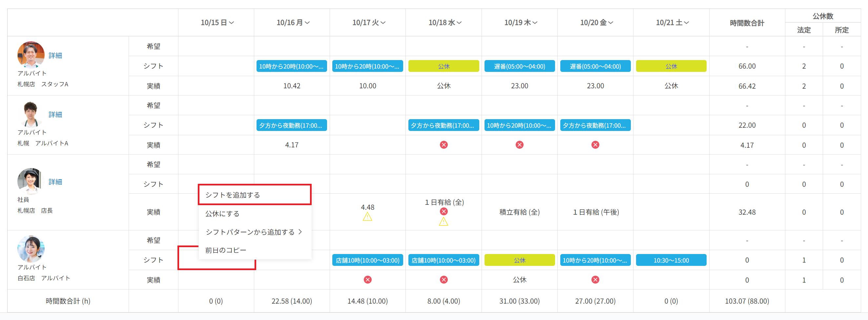Screen dimensions: 868x320
Task: Click yellow warning triangle under 4.48
Action: coord(367,217)
